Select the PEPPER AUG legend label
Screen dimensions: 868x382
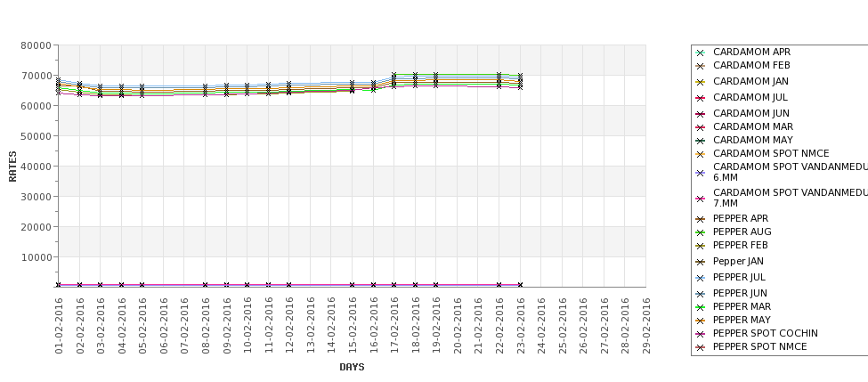(742, 232)
